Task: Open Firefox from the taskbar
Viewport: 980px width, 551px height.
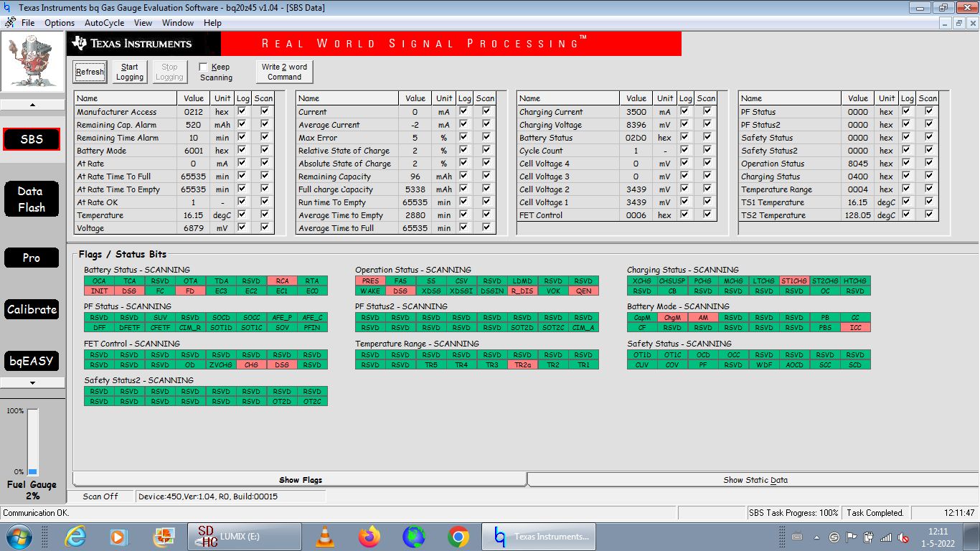Action: pyautogui.click(x=369, y=537)
